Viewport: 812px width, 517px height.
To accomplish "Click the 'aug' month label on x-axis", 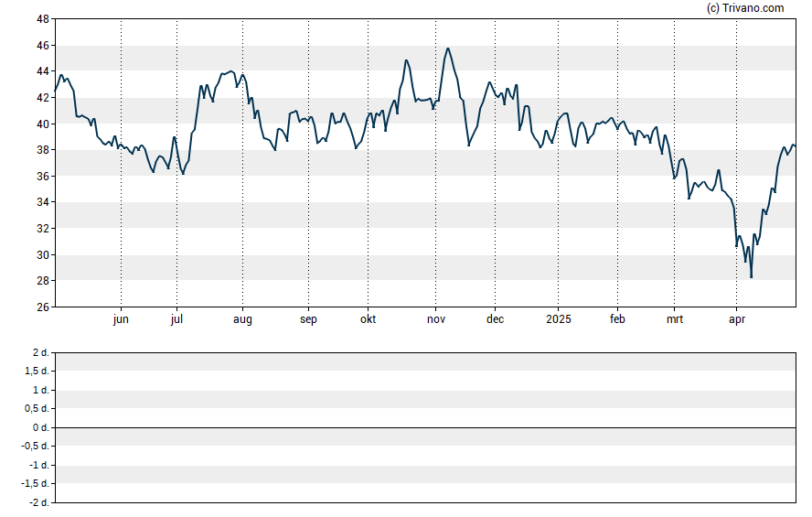I will click(x=242, y=319).
